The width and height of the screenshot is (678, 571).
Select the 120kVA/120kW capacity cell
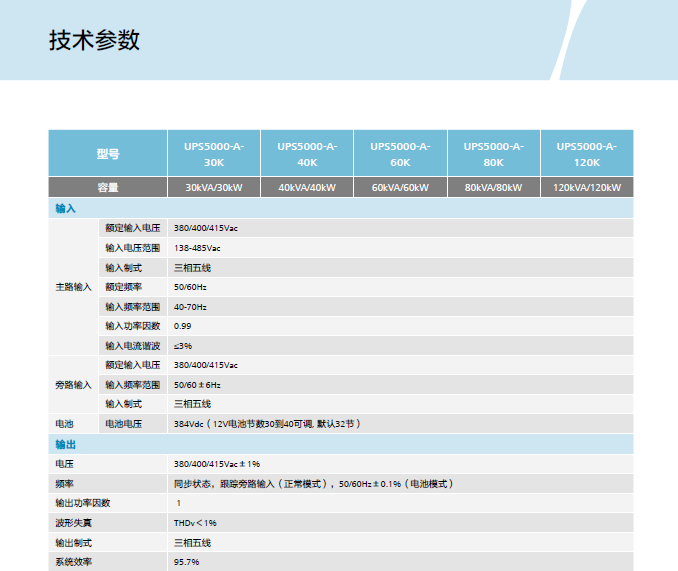(x=587, y=188)
